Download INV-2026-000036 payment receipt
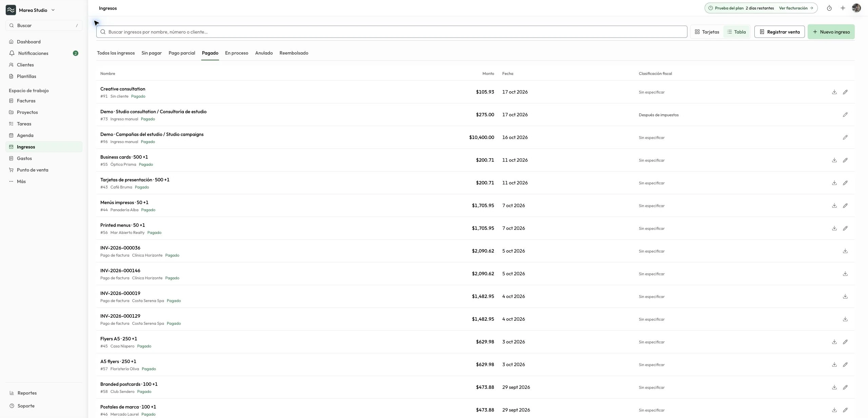Viewport: 868px width, 418px height. [845, 251]
